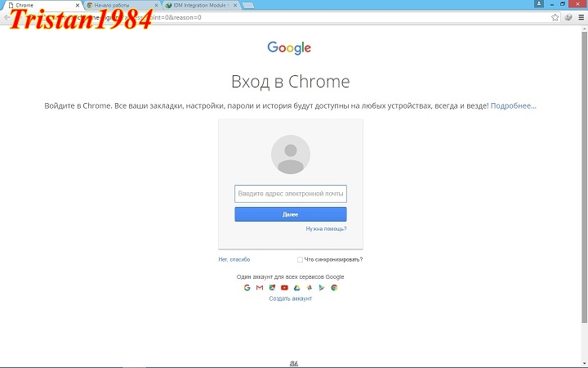Open a new tab with the blank tab button
This screenshot has height=368, width=588.
tap(248, 5)
